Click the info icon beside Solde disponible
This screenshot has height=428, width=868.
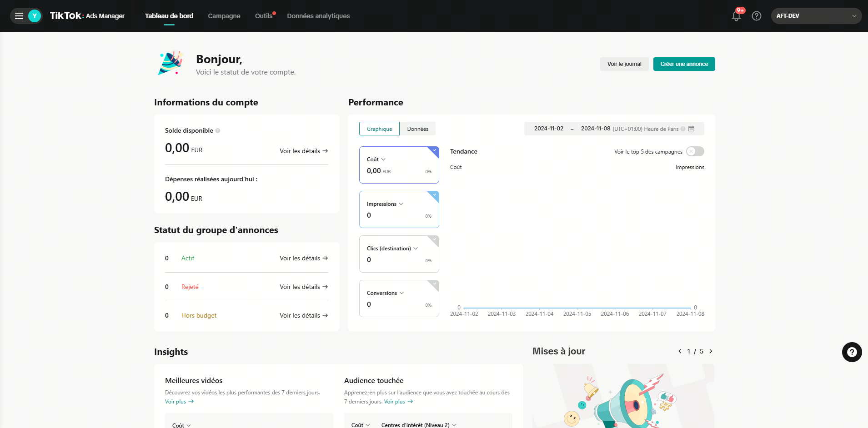[x=218, y=131]
